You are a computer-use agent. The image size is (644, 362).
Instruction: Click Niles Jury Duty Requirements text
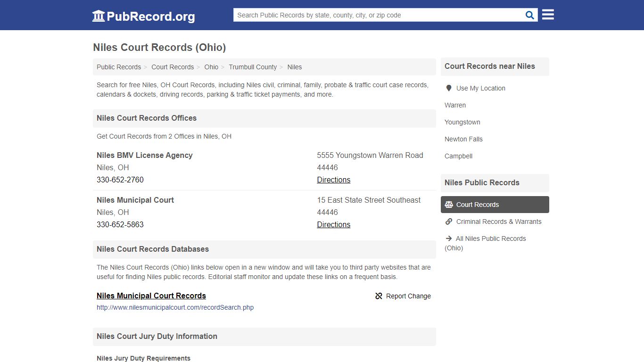pyautogui.click(x=143, y=358)
